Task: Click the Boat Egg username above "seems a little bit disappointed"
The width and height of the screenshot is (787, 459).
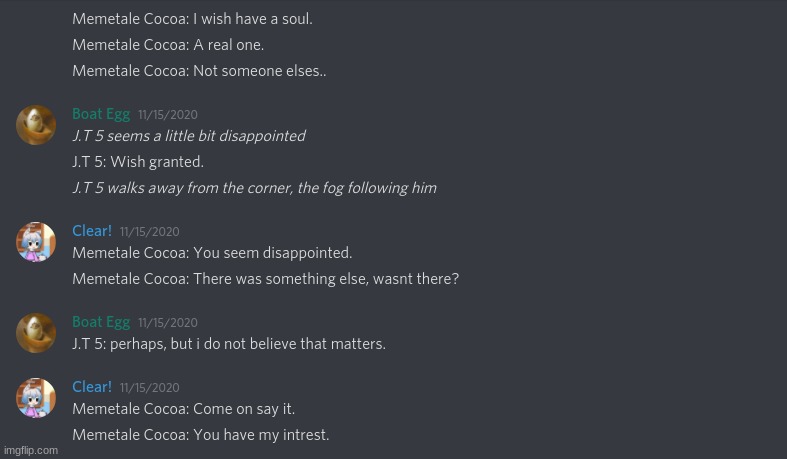Action: pos(101,114)
